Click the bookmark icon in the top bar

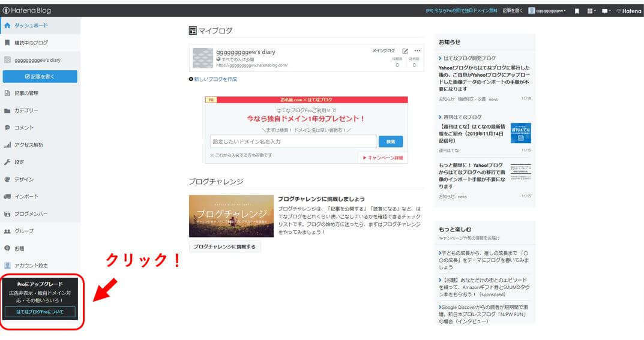577,11
